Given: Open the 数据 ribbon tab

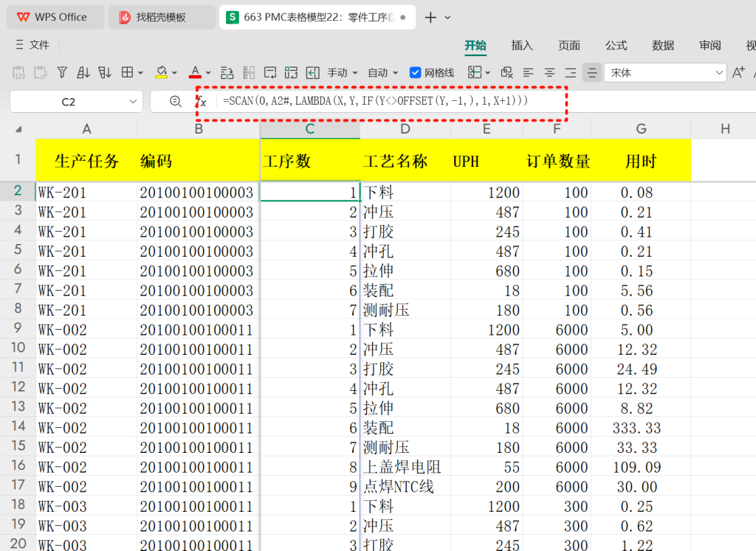Looking at the screenshot, I should tap(663, 45).
